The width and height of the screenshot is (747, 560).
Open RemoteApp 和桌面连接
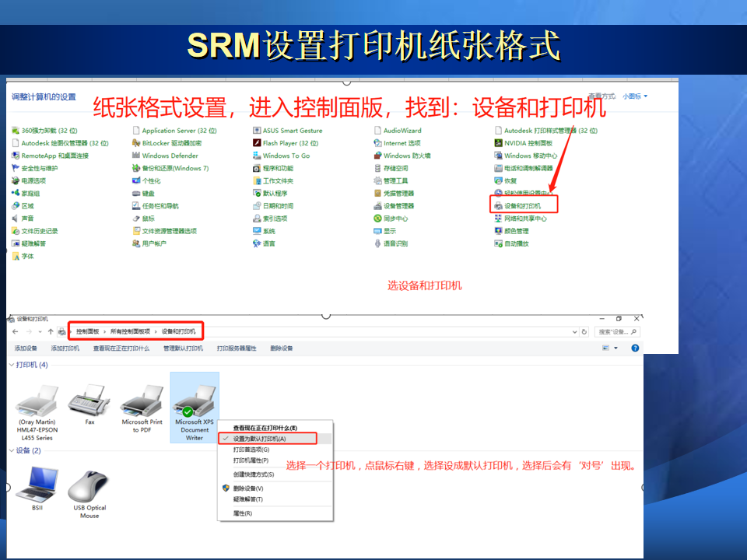[50, 156]
